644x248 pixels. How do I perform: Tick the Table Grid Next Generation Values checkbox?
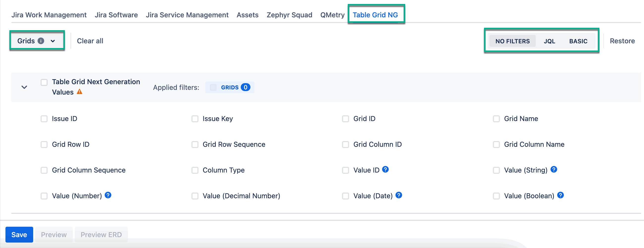pos(44,82)
